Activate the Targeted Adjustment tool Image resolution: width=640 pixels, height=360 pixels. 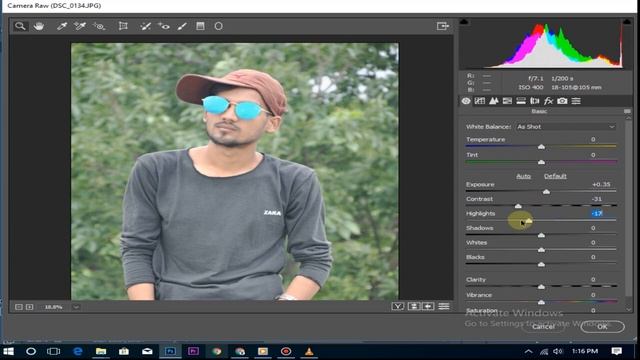99,26
